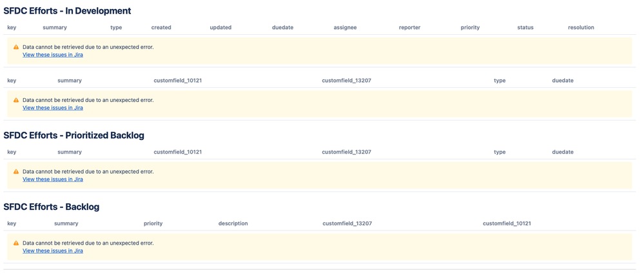Screen dimensions: 644x275
Task: Click the description column header
Action: coord(233,223)
